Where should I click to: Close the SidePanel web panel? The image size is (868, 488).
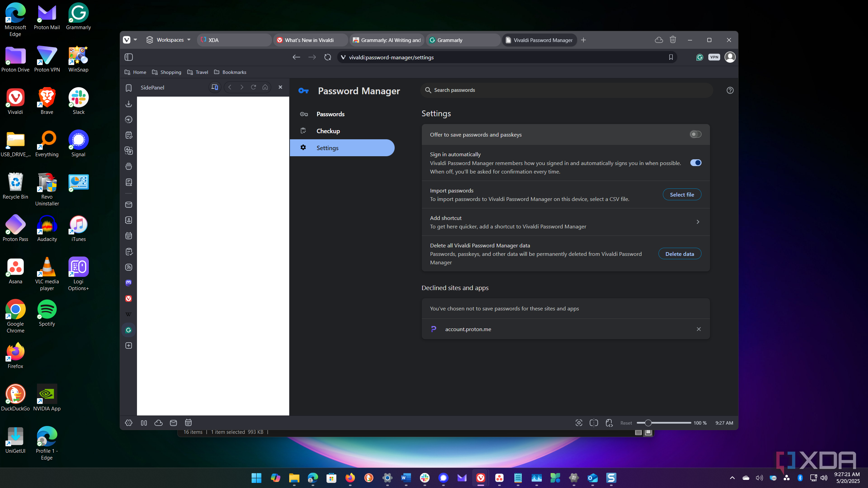pyautogui.click(x=280, y=87)
